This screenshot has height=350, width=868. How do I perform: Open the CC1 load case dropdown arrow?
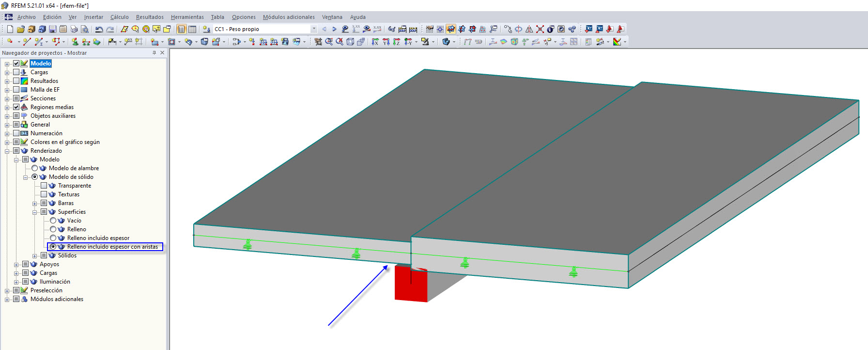click(x=314, y=29)
